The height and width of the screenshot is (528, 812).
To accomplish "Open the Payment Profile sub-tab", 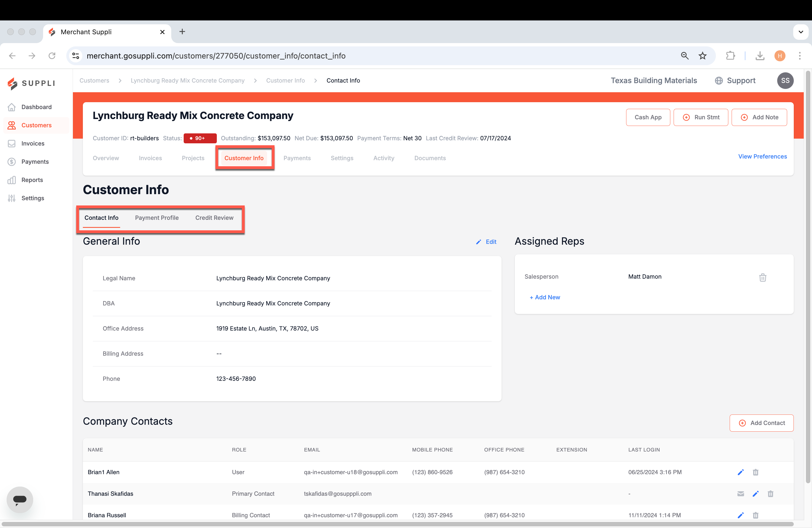I will 157,218.
